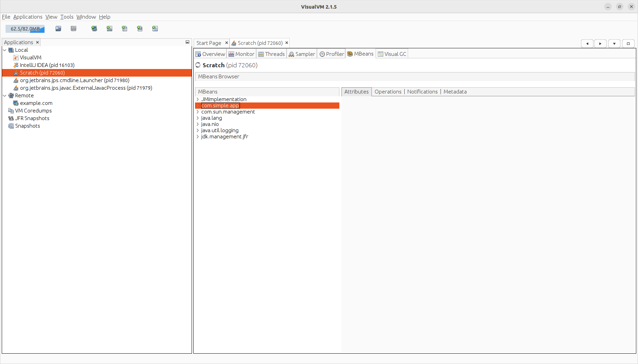Select the VisualVM application entry
Screen dimensions: 638x364
point(30,58)
